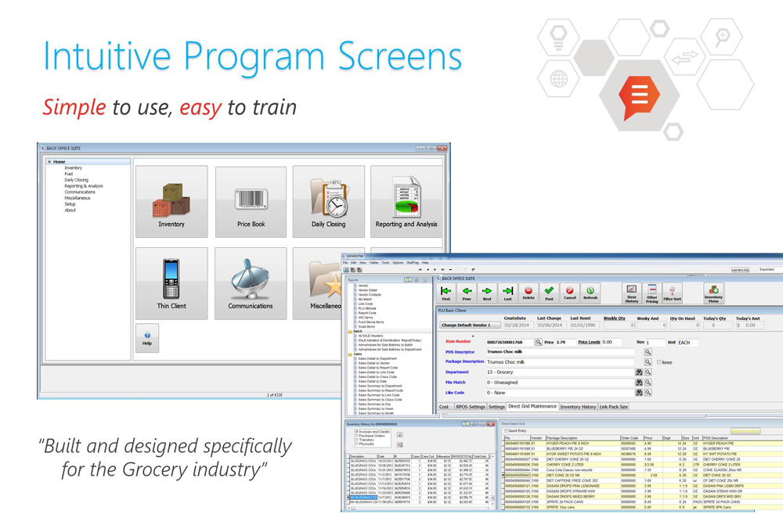Toggle the keep checkbox
Image resolution: width=783 pixels, height=532 pixels.
[x=659, y=362]
